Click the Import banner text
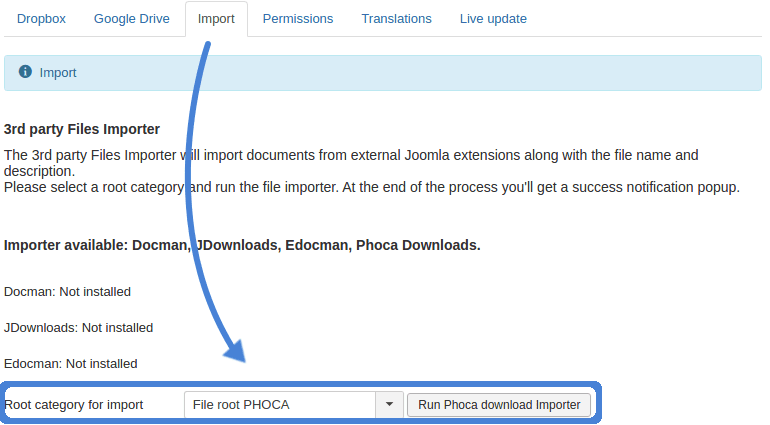Viewport: 770px width, 425px height. 58,73
